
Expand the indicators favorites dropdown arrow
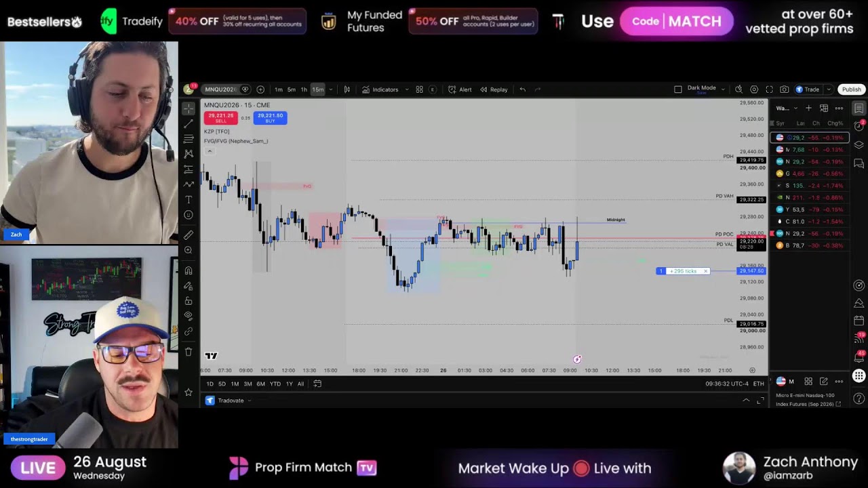pyautogui.click(x=406, y=89)
